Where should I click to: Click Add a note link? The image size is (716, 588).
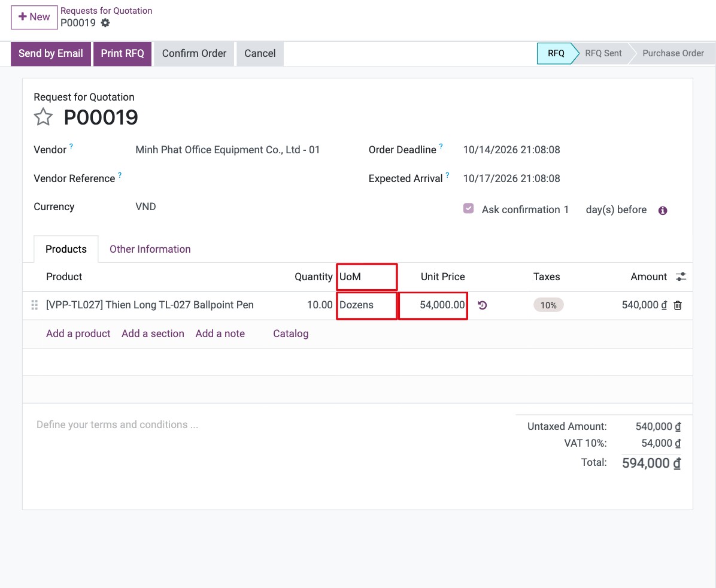coord(220,334)
